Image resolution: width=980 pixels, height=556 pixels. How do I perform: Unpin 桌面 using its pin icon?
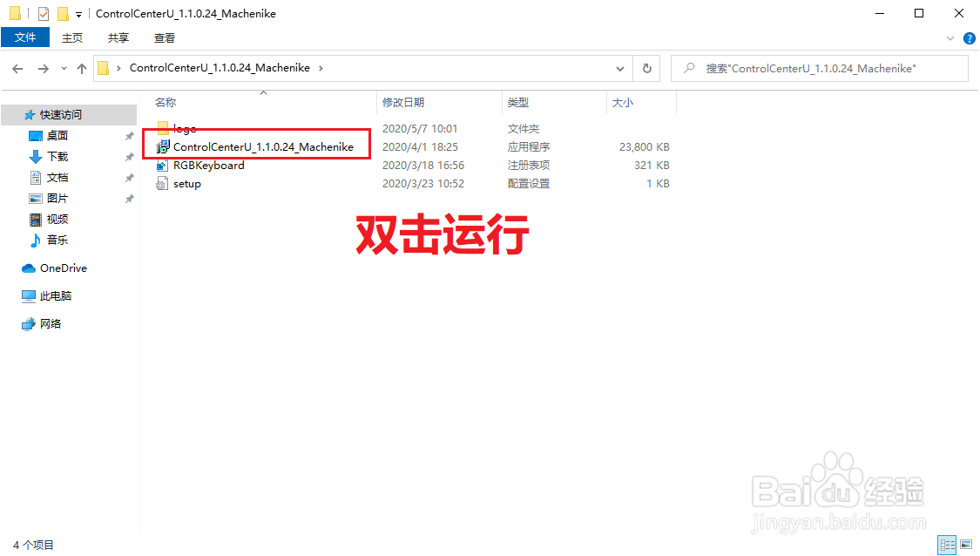point(130,136)
